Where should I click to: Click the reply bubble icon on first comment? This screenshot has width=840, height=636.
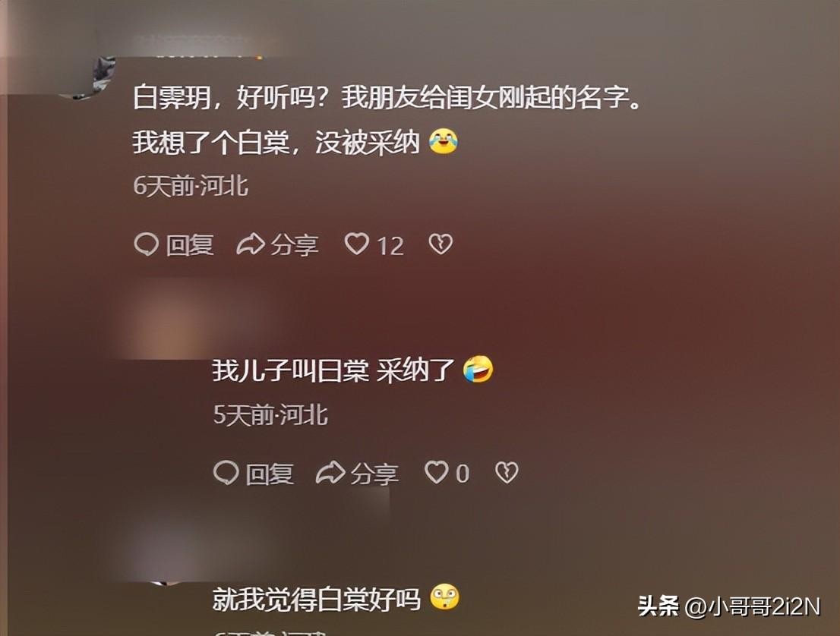click(147, 244)
